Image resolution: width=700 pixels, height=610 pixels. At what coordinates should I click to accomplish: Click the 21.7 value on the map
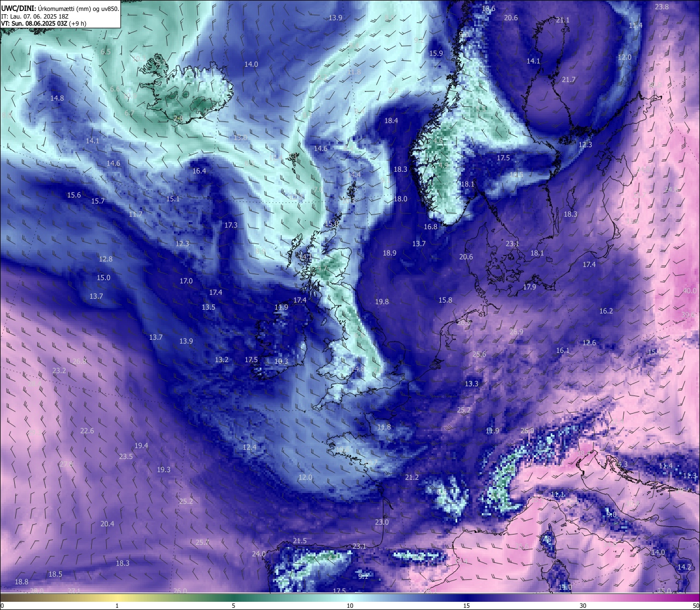click(x=569, y=80)
